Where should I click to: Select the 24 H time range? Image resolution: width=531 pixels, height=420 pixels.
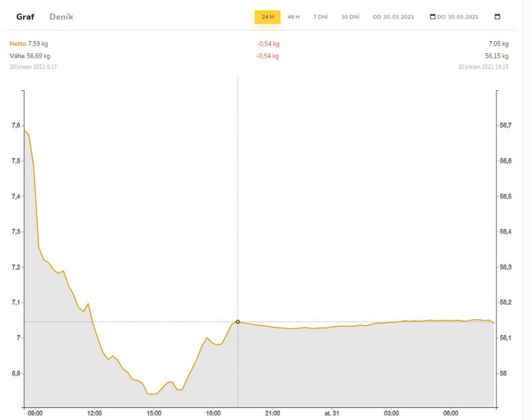coord(267,17)
